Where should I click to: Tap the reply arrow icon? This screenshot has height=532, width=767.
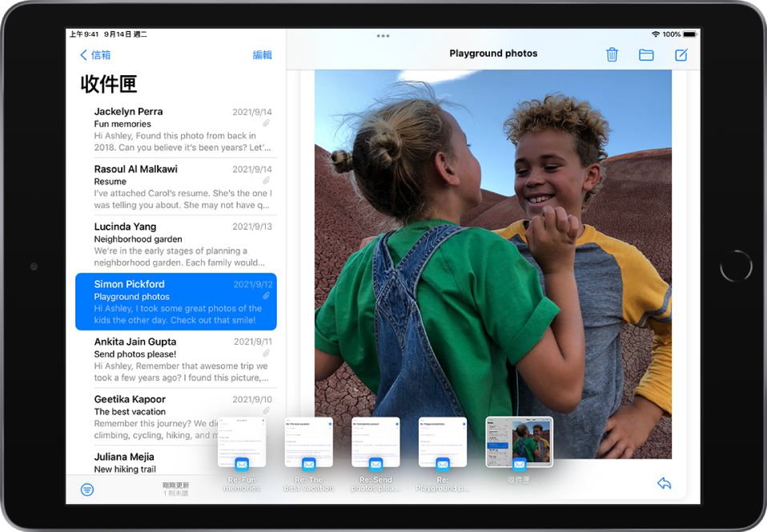pos(664,483)
